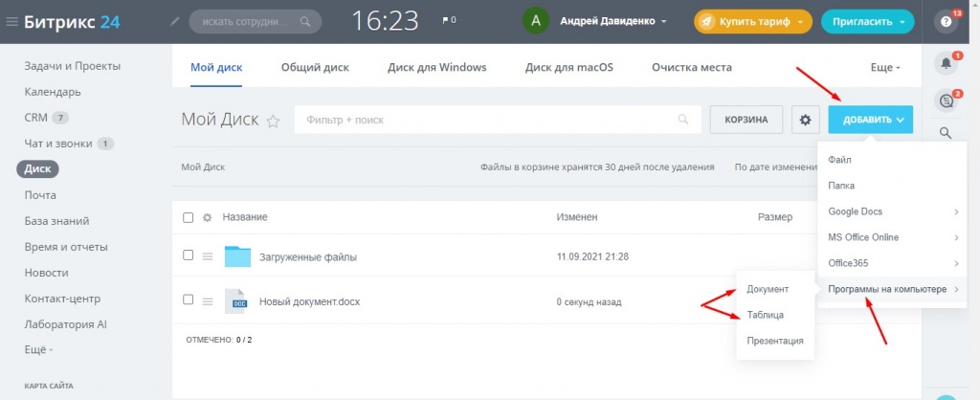Viewport: 980px width, 400px height.
Task: Open Новости in sidebar
Action: coord(46,273)
